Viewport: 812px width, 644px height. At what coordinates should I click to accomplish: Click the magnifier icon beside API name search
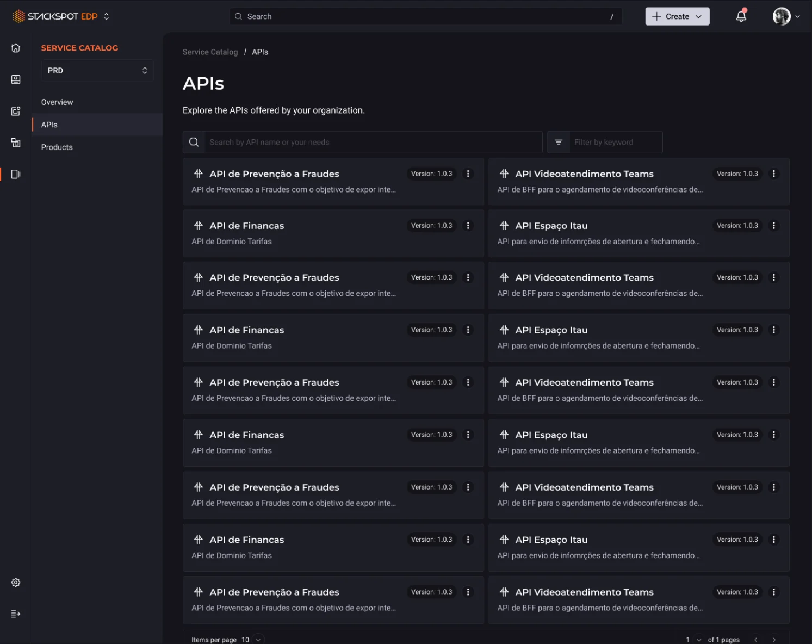pyautogui.click(x=194, y=143)
